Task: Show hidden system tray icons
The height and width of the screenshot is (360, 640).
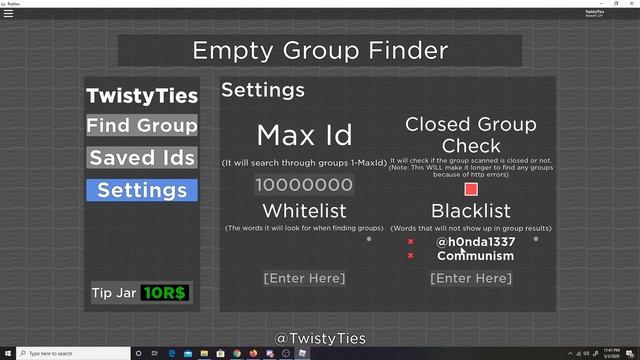Action: [570, 353]
